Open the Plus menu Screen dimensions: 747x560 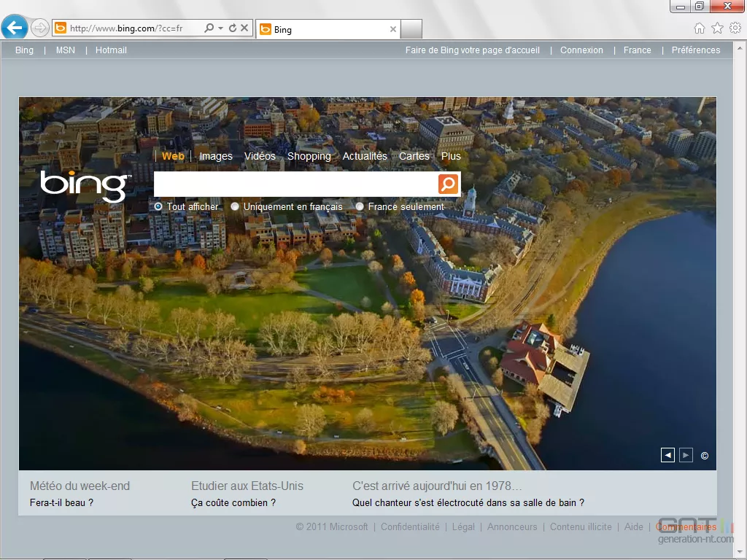[x=451, y=156]
